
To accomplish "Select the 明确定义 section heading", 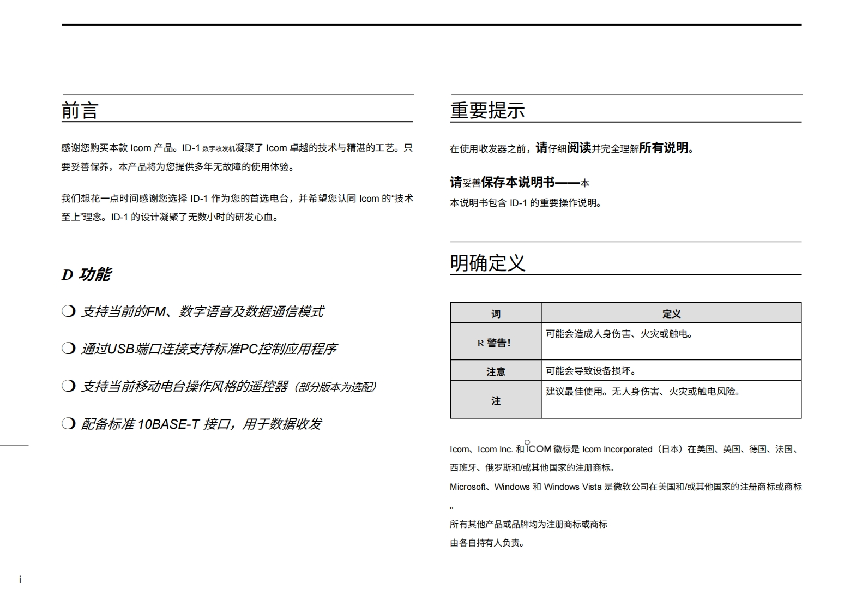I will tap(487, 263).
